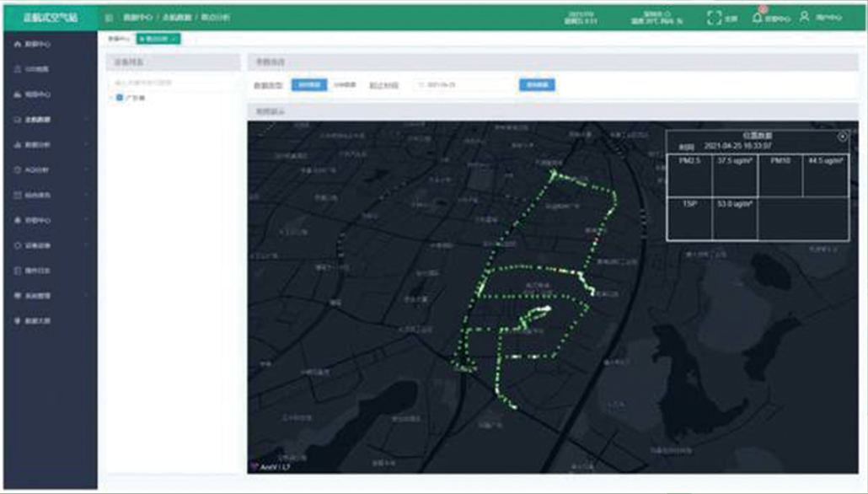Click the home icon in the sidebar
Screen dimensions: 868x494
(18, 43)
